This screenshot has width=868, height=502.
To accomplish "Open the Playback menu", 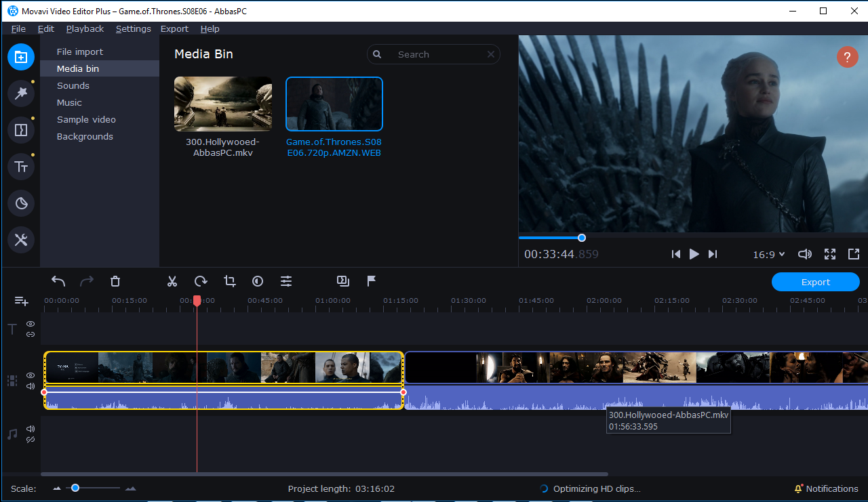I will click(x=85, y=28).
